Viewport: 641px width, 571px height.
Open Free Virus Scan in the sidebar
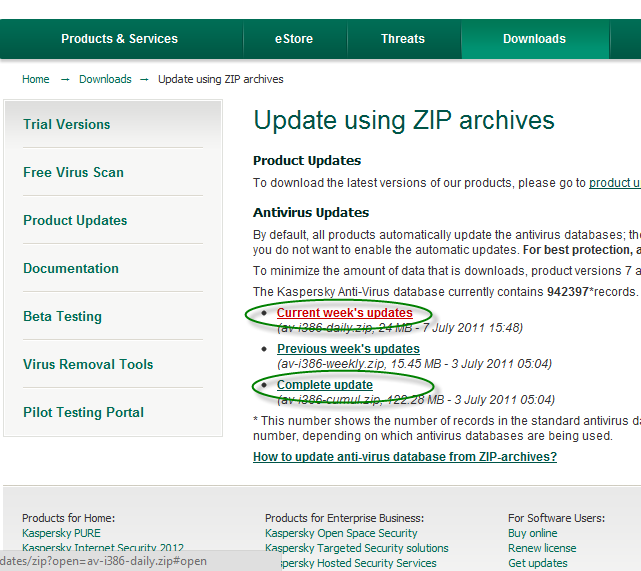click(x=73, y=172)
